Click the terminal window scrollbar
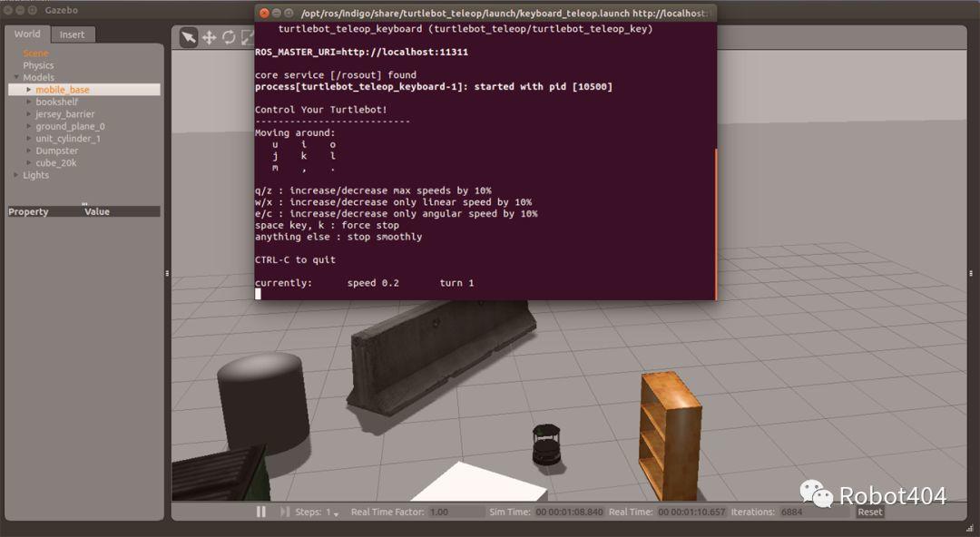Viewport: 980px width, 537px height. (715, 224)
